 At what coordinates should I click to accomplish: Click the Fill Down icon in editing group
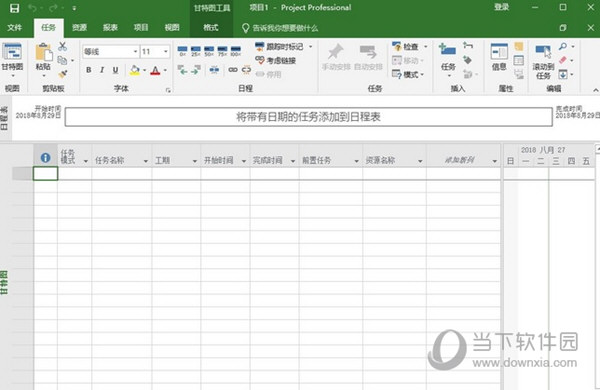pos(562,74)
